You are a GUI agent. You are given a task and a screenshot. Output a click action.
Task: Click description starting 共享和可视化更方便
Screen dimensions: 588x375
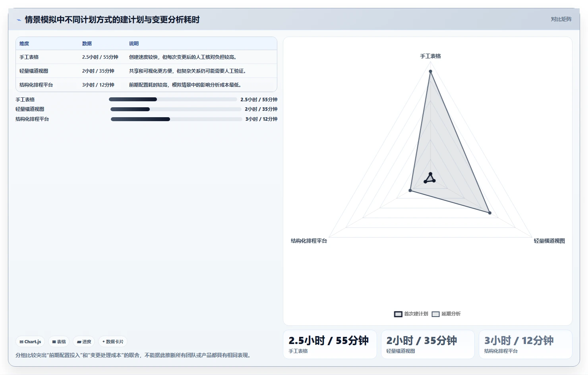pos(188,71)
